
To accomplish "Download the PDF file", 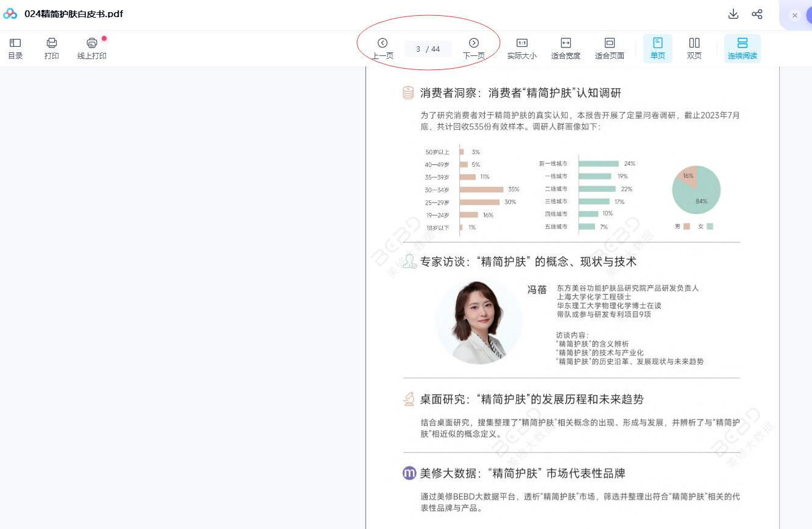I will (733, 14).
